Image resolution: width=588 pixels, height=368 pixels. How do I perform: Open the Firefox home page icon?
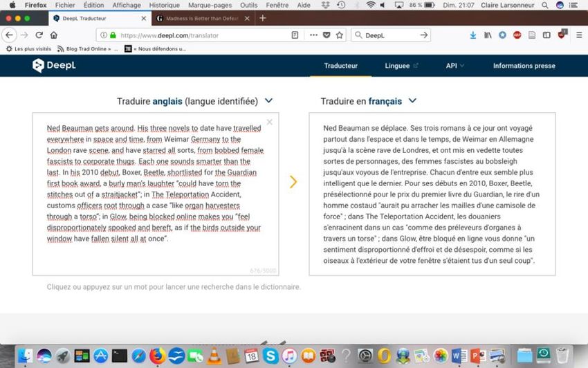click(x=54, y=35)
